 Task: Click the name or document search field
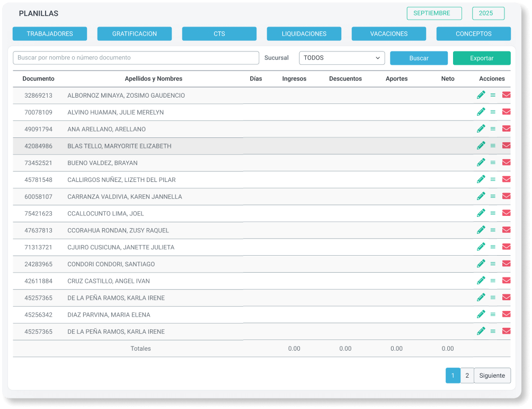pyautogui.click(x=136, y=58)
